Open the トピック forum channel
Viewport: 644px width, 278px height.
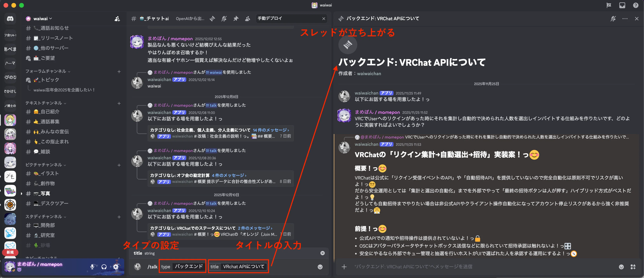(73, 80)
